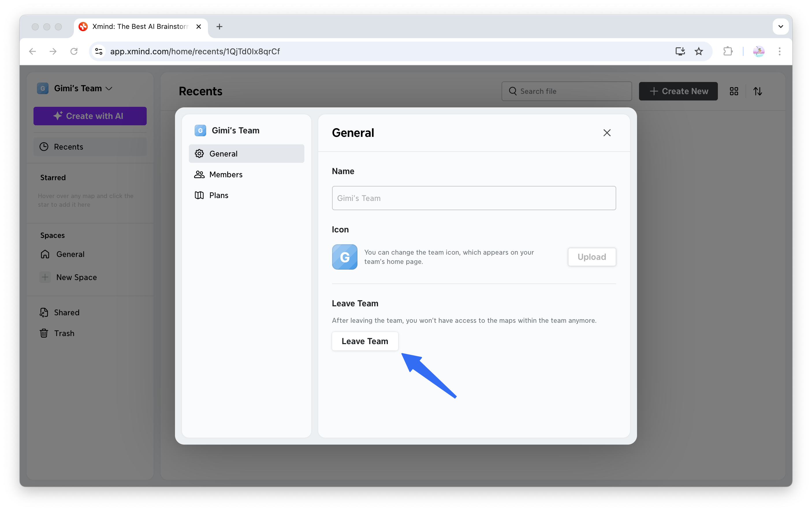The width and height of the screenshot is (812, 511).
Task: Click the Xmind favicon on the browser tab
Action: [83, 26]
